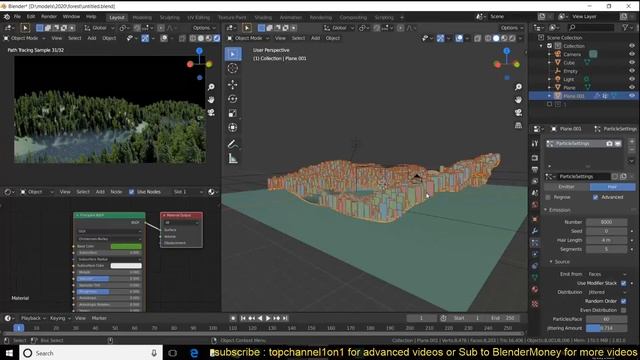The height and width of the screenshot is (360, 640).
Task: Select Emitter particle type button
Action: click(567, 187)
